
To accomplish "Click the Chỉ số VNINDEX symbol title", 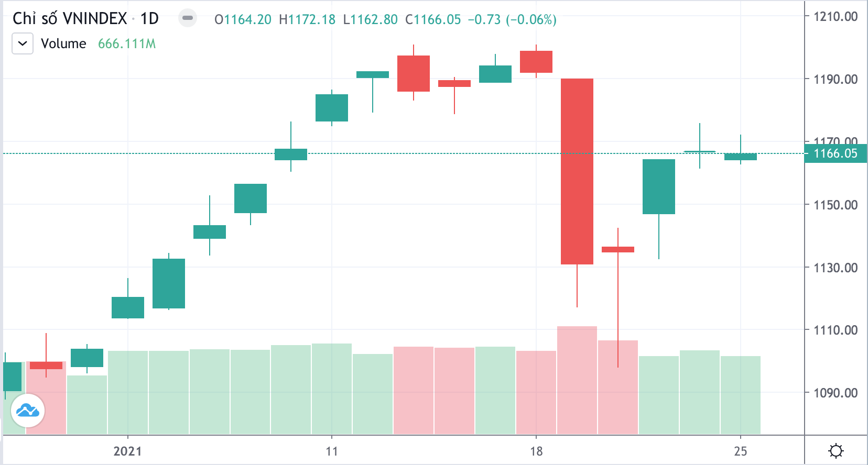I will [70, 19].
